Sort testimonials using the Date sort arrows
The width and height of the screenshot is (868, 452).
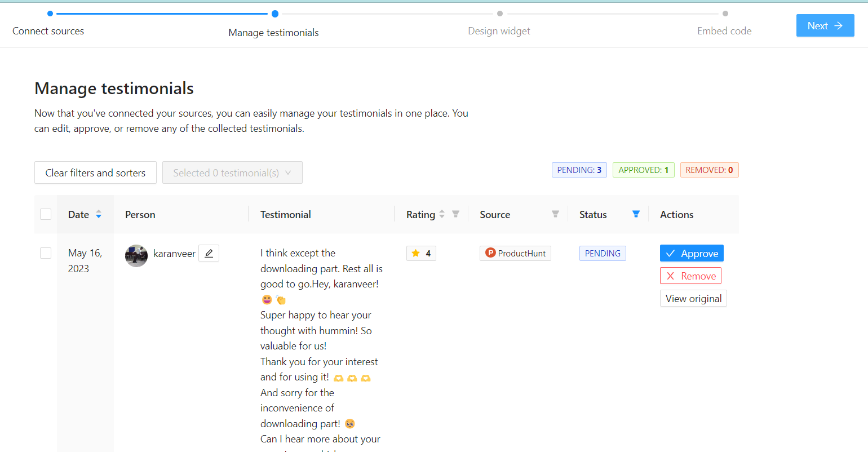click(99, 214)
